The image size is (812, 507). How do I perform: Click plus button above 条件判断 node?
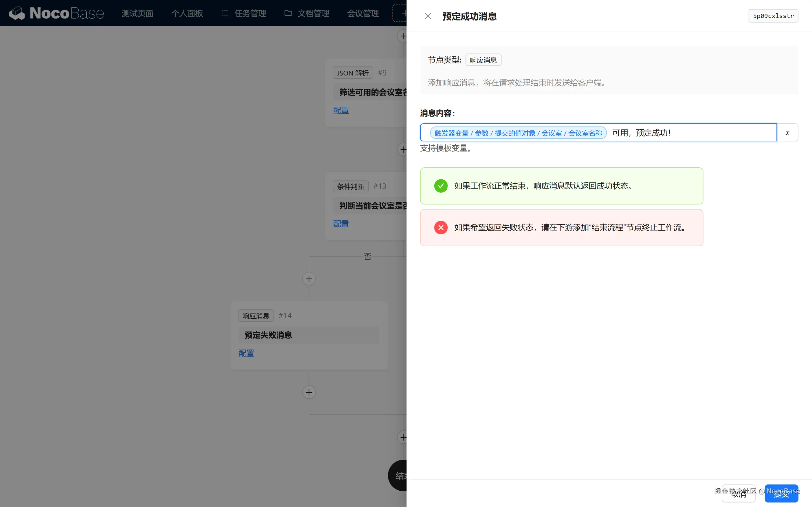pos(403,150)
